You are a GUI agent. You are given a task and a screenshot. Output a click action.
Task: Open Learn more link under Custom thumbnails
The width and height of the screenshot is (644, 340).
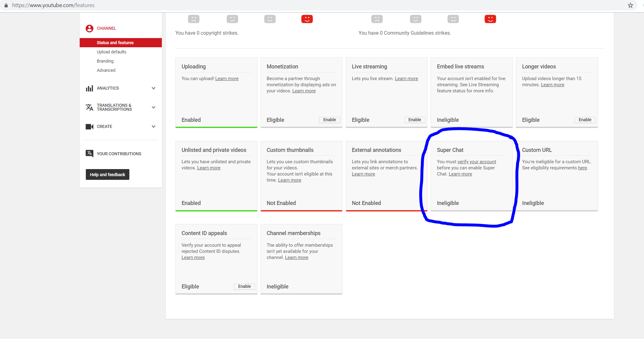290,180
